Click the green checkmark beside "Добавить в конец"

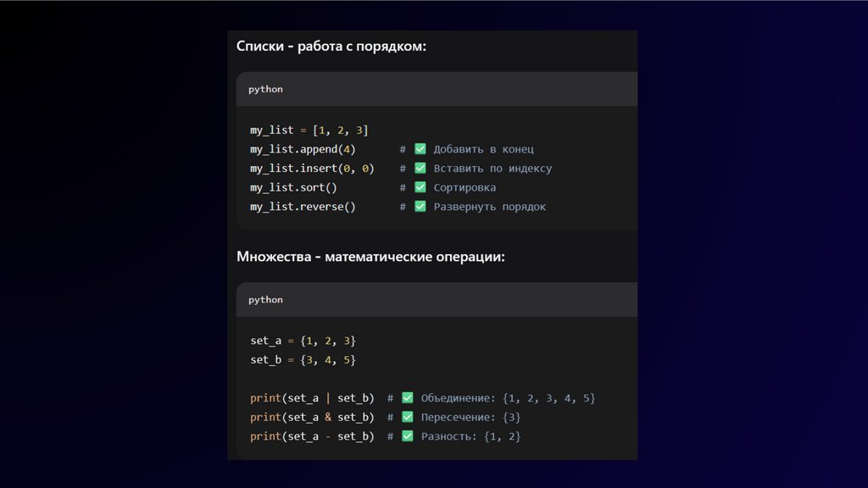click(x=420, y=149)
